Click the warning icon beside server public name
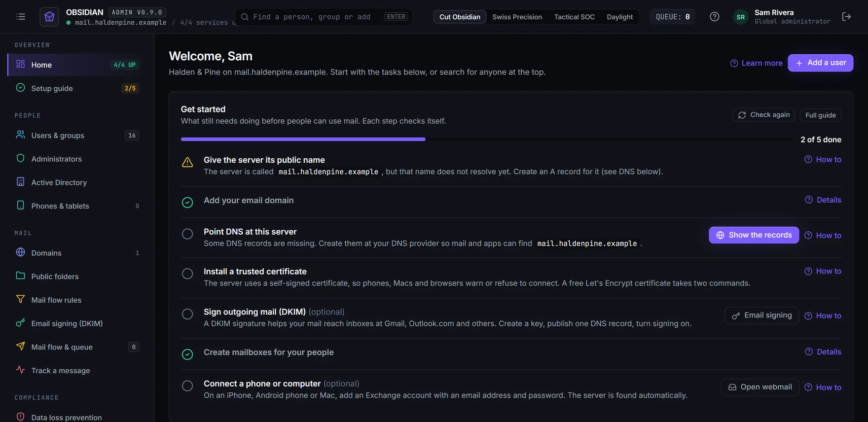Screen dimensions: 868x422 187,162
